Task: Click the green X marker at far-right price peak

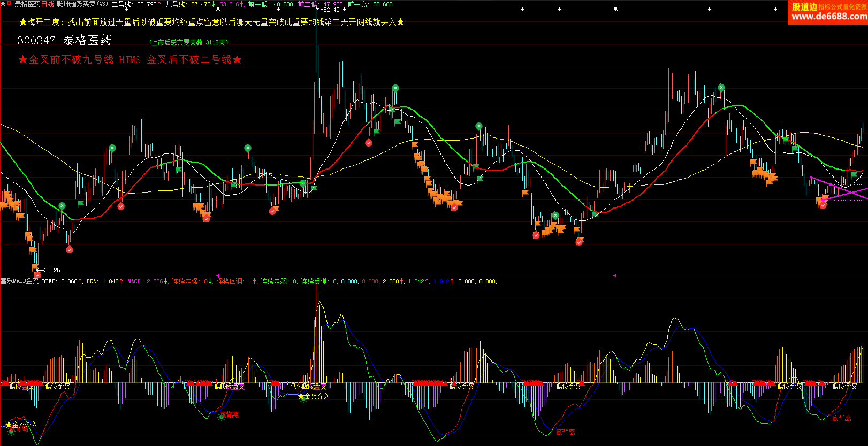Action: pos(721,88)
